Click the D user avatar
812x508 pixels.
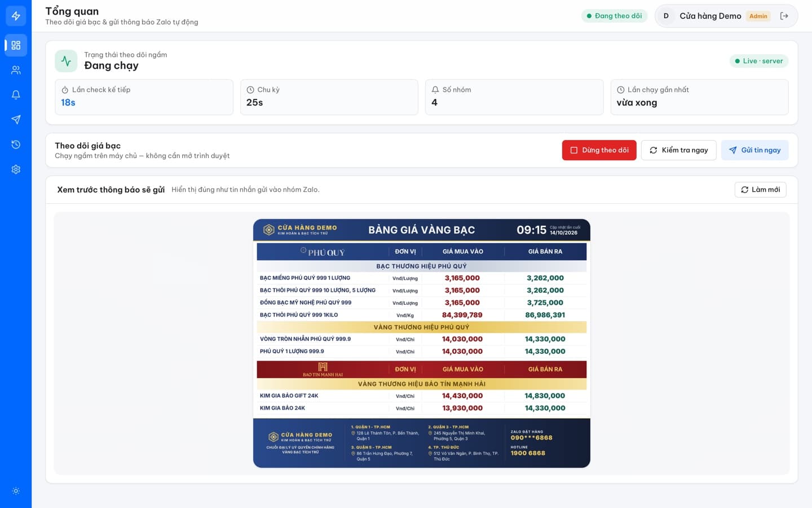[666, 16]
